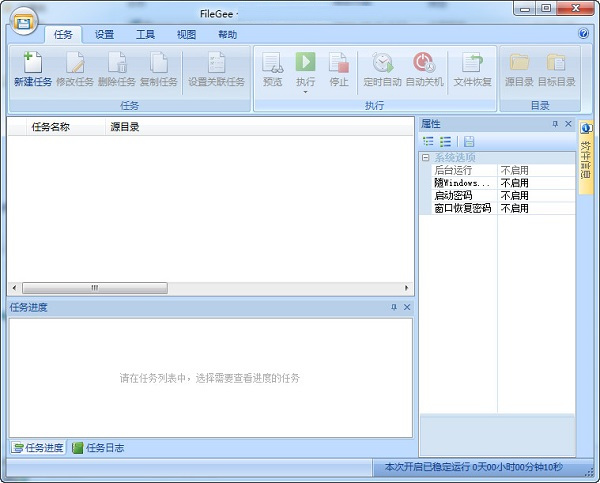Switch to the 任务日志 bottom tab

click(98, 448)
